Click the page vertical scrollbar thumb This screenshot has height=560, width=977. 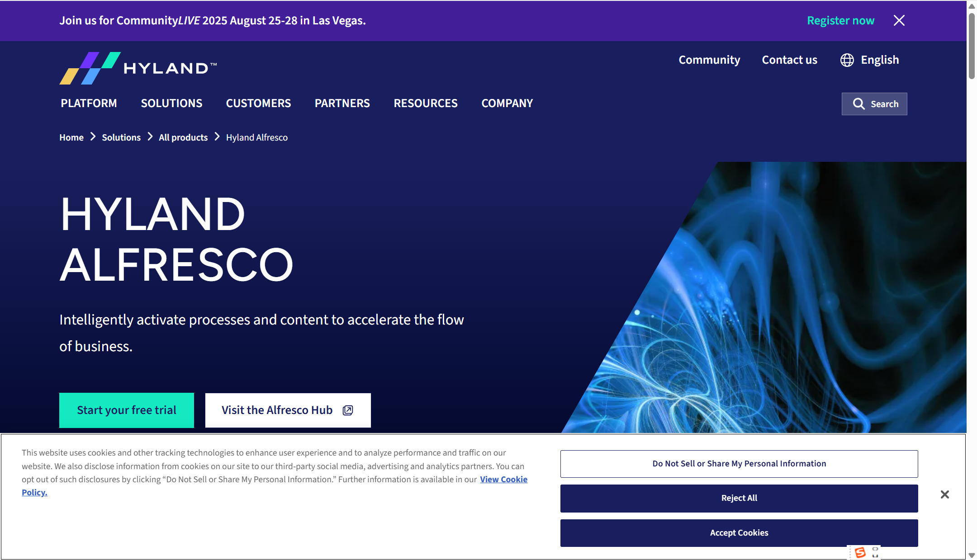[x=971, y=45]
